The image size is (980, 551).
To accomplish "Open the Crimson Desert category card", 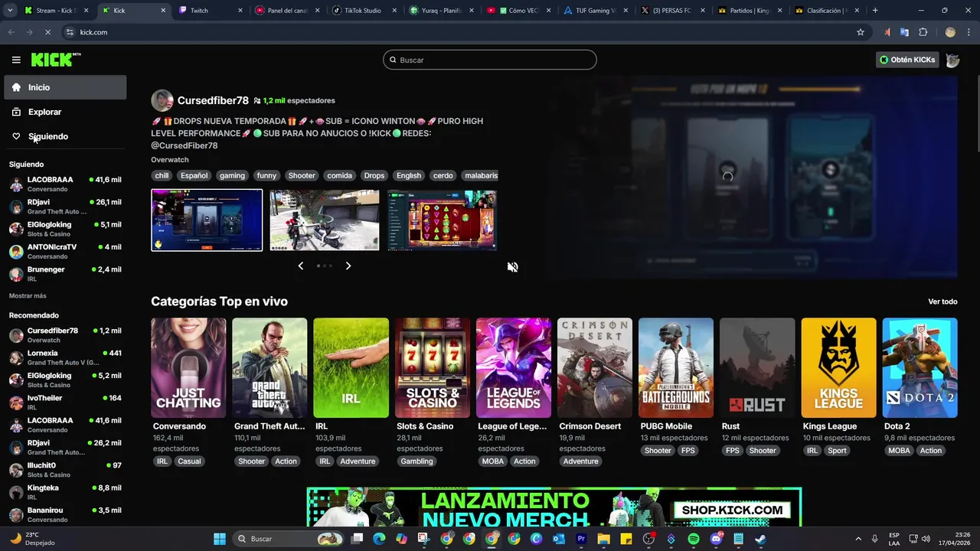I will 595,368.
